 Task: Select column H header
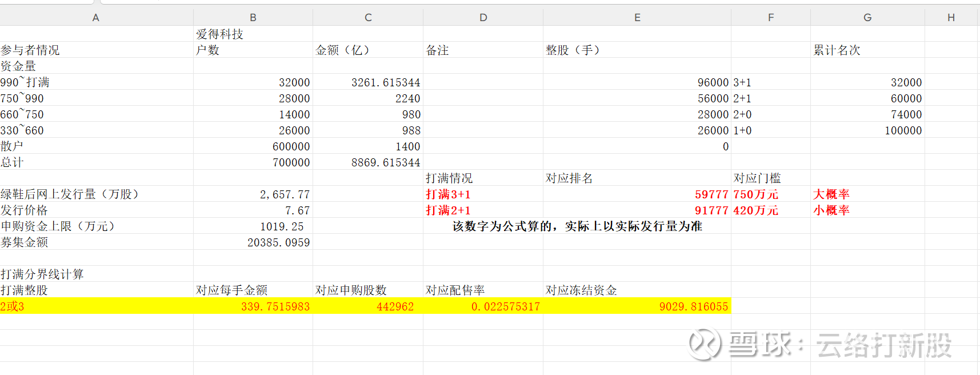951,18
